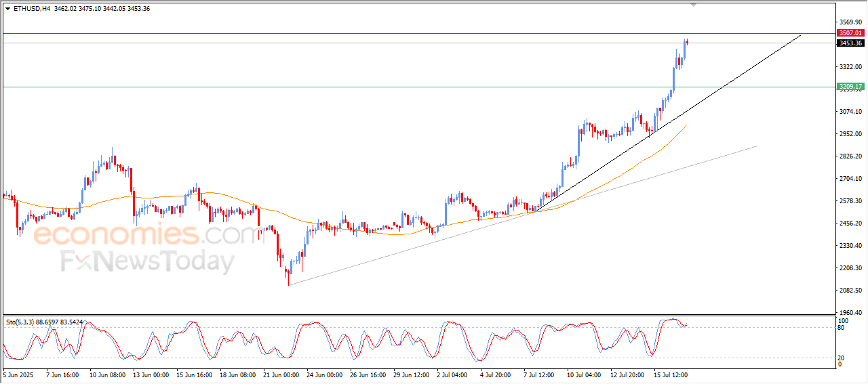
Task: Click the Sto(5,3,3) indicator label
Action: pyautogui.click(x=45, y=322)
